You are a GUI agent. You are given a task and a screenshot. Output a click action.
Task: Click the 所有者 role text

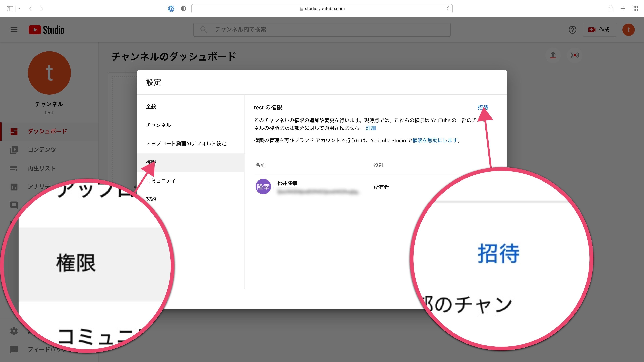[x=381, y=187]
